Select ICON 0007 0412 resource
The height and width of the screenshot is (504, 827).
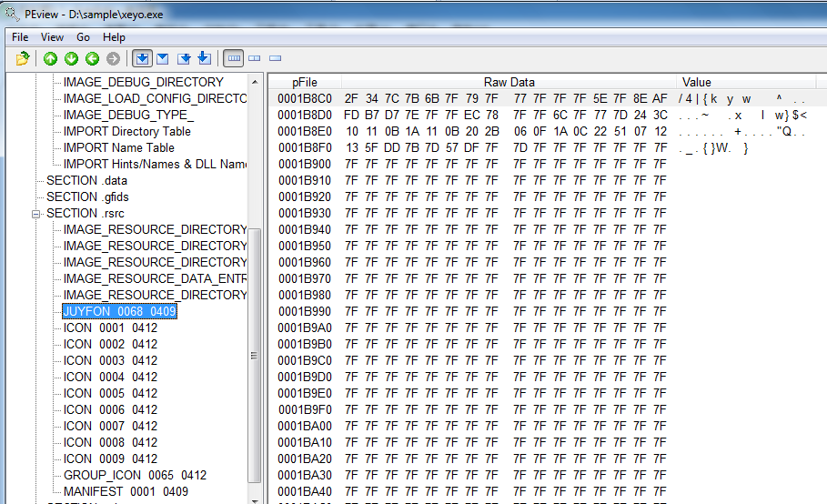[x=110, y=426]
